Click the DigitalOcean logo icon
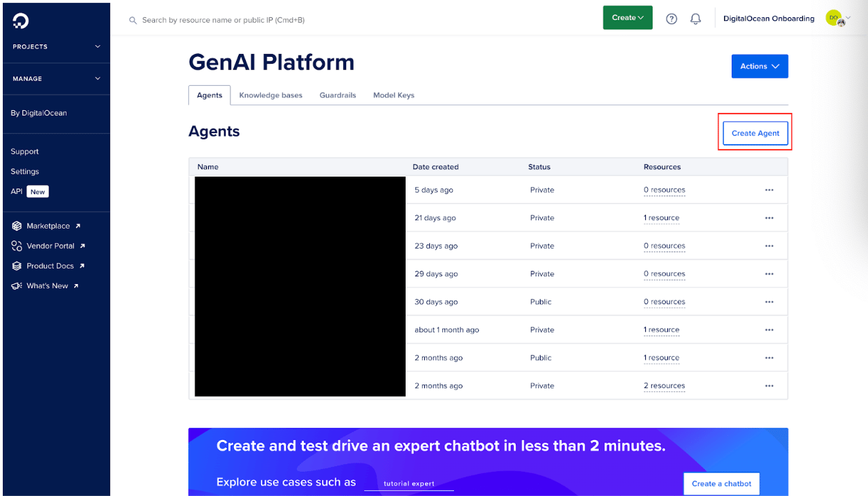 coord(21,21)
